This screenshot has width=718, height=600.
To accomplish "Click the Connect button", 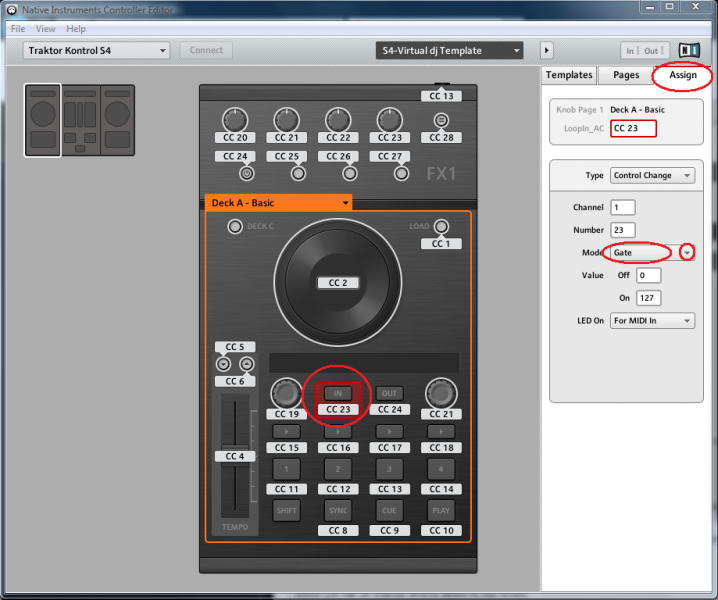I will pyautogui.click(x=206, y=50).
